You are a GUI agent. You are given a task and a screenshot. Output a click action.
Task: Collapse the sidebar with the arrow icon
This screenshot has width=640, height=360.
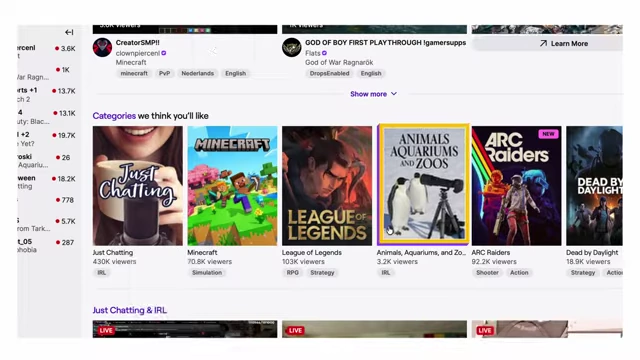pyautogui.click(x=69, y=32)
